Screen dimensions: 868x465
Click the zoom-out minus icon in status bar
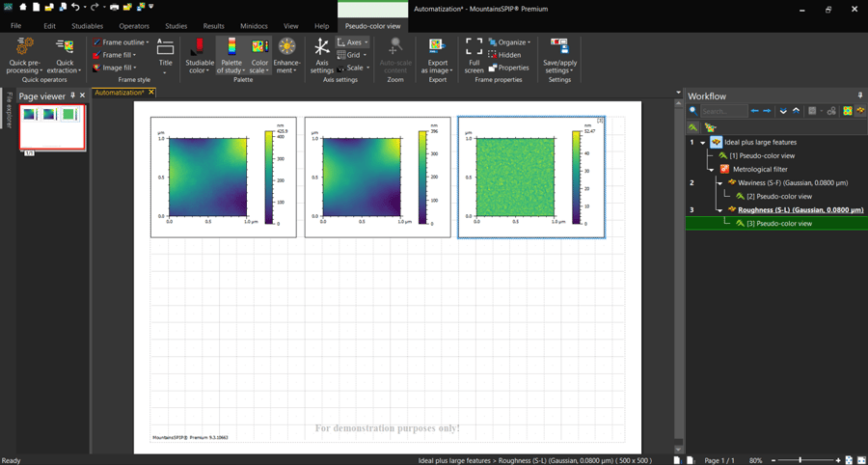pyautogui.click(x=773, y=460)
